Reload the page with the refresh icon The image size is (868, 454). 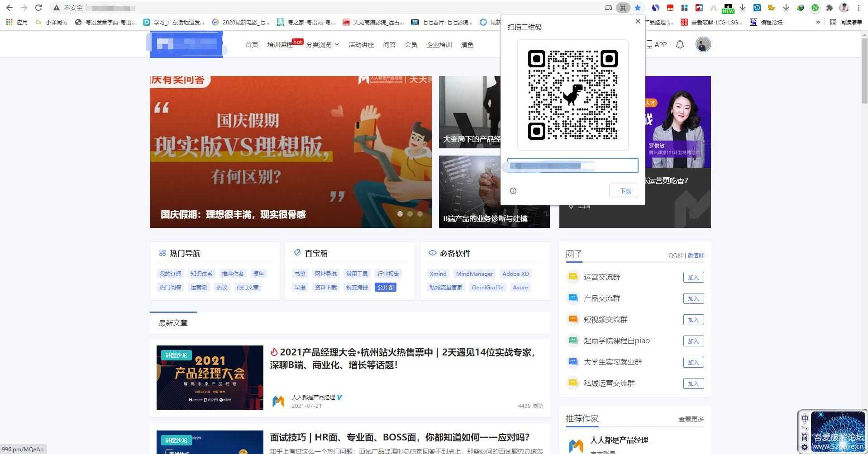tap(38, 8)
